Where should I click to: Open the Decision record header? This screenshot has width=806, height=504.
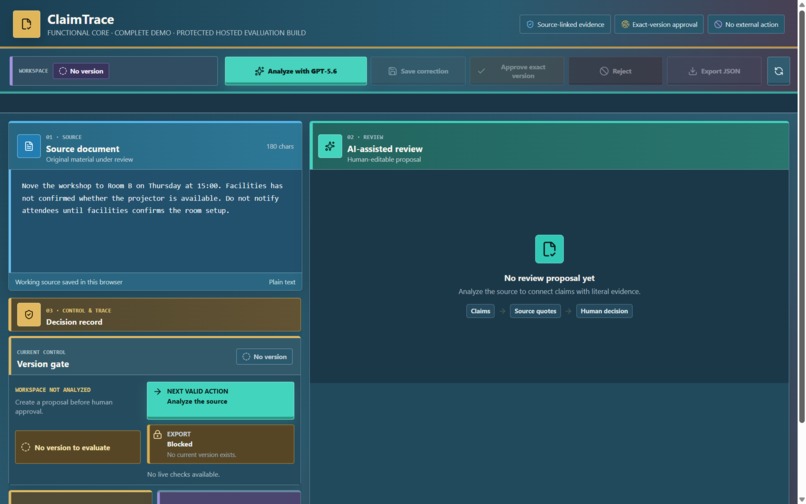click(155, 315)
